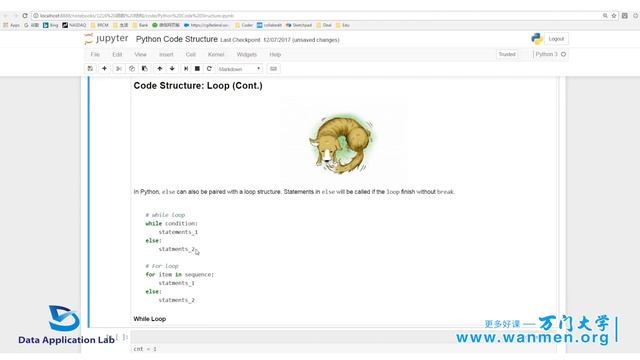Open the Edit menu
640x360 pixels.
pyautogui.click(x=117, y=54)
